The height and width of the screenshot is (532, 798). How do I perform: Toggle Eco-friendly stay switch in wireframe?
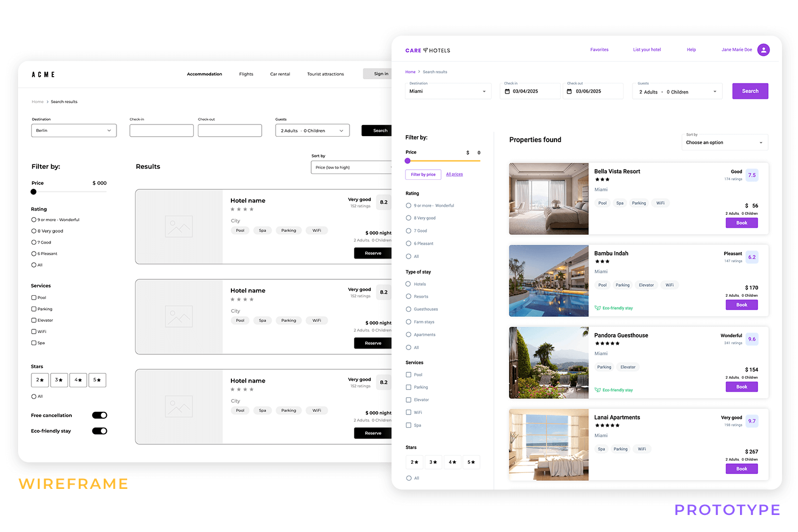point(99,431)
